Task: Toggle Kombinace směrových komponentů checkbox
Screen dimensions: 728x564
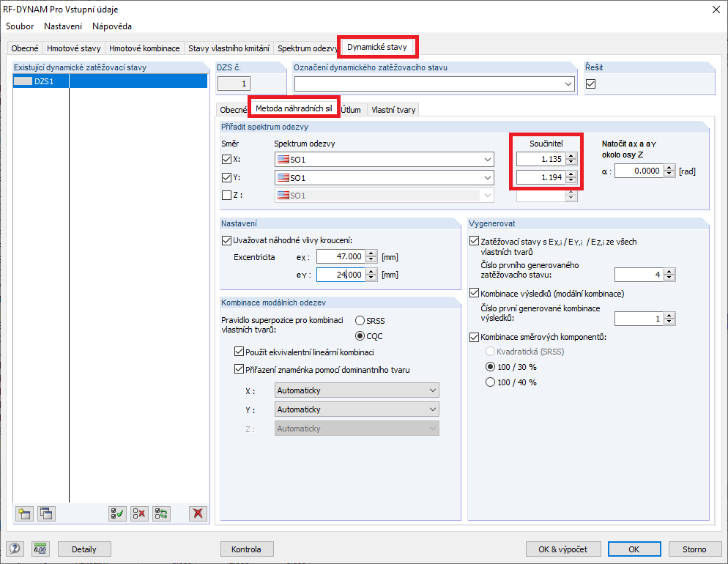Action: [474, 337]
